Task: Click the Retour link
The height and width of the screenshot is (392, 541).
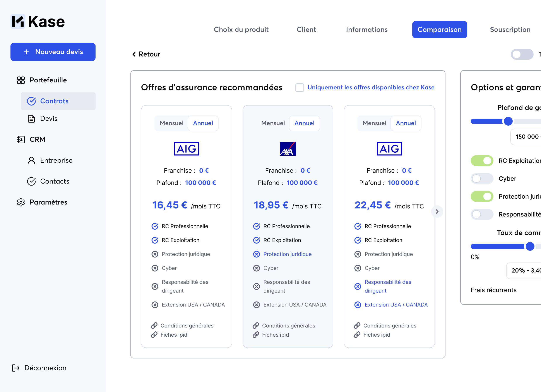Action: 146,54
